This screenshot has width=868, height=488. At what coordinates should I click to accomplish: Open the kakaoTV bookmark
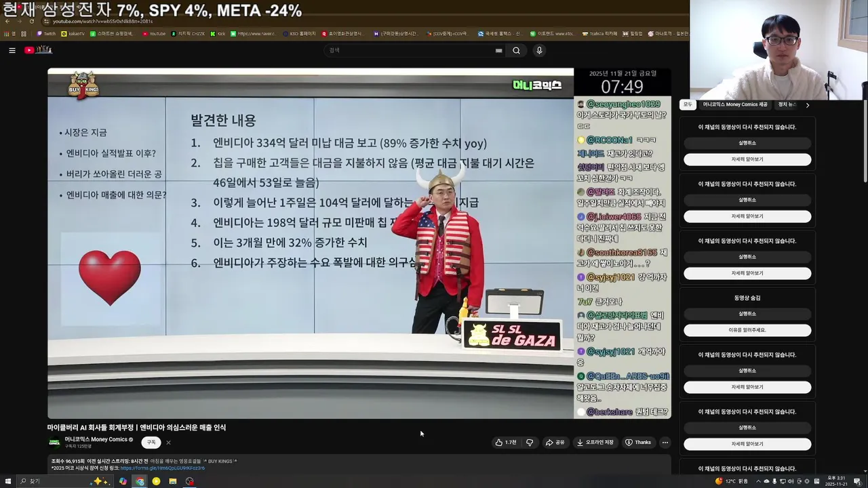73,33
